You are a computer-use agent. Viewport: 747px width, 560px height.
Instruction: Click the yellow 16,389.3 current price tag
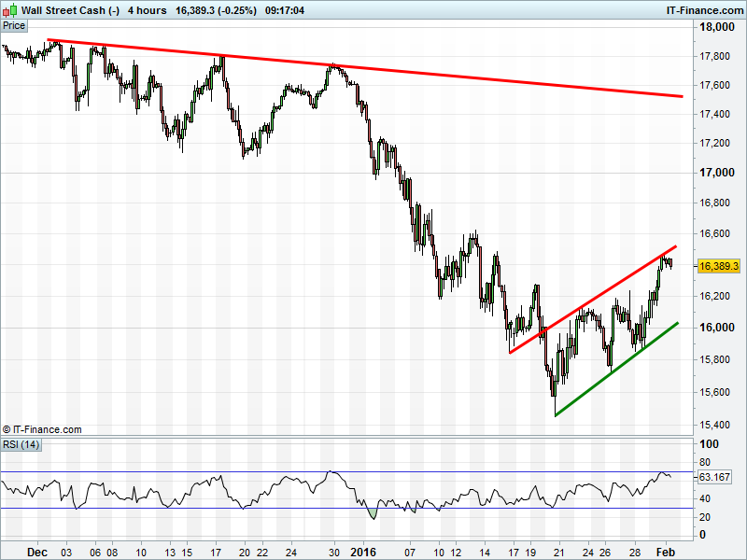(x=717, y=266)
